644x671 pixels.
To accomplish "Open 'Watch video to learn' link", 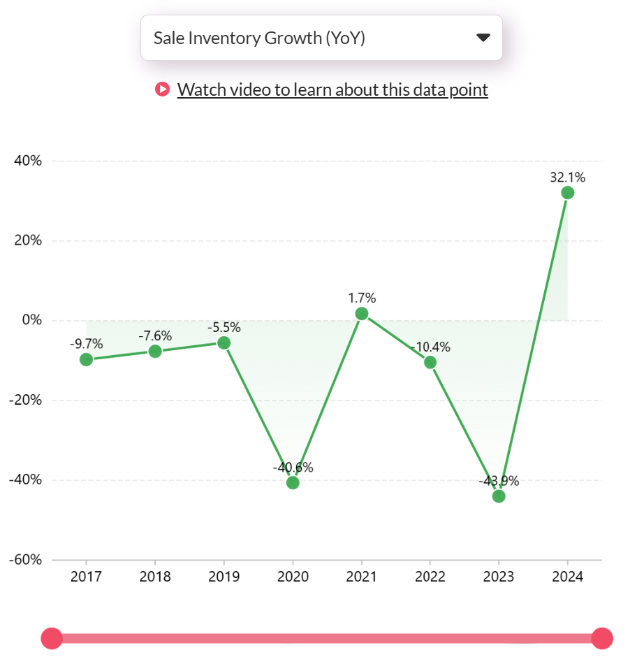I will (x=332, y=89).
